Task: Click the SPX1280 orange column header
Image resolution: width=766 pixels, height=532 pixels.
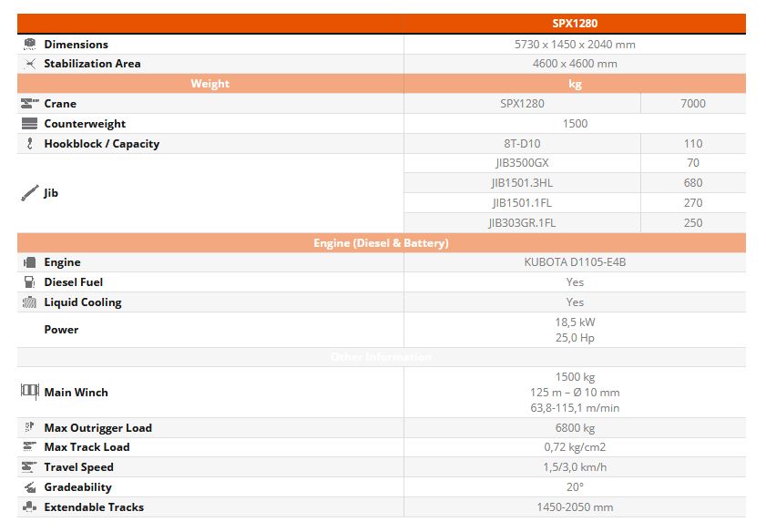Action: click(x=574, y=24)
